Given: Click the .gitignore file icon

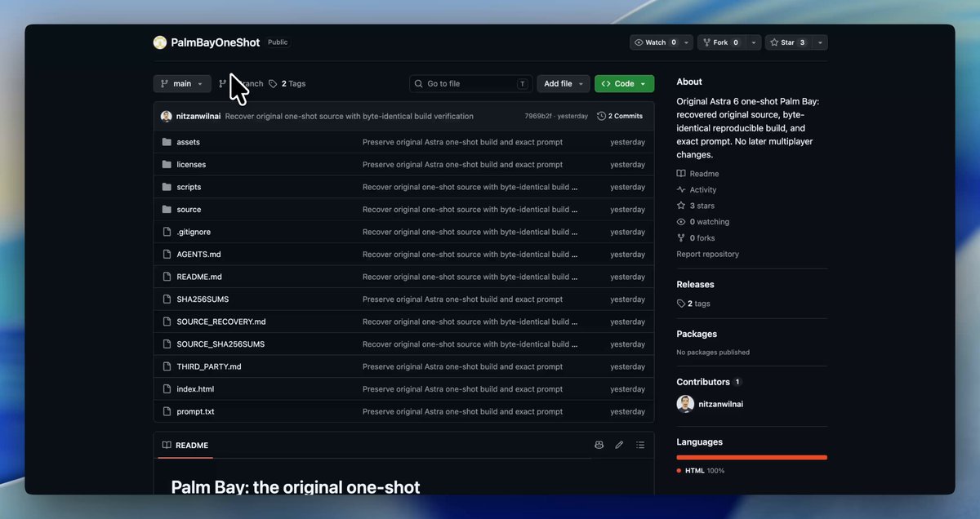Looking at the screenshot, I should pos(167,232).
